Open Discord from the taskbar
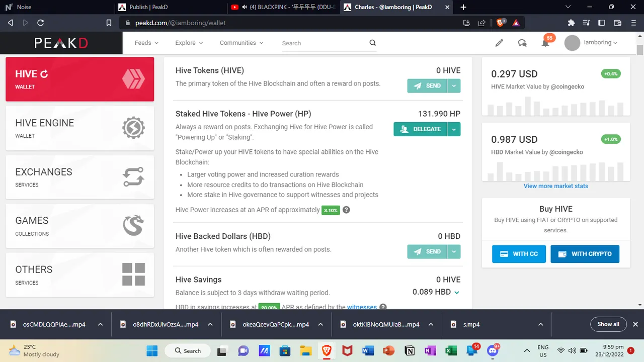Image resolution: width=644 pixels, height=362 pixels. [493, 350]
